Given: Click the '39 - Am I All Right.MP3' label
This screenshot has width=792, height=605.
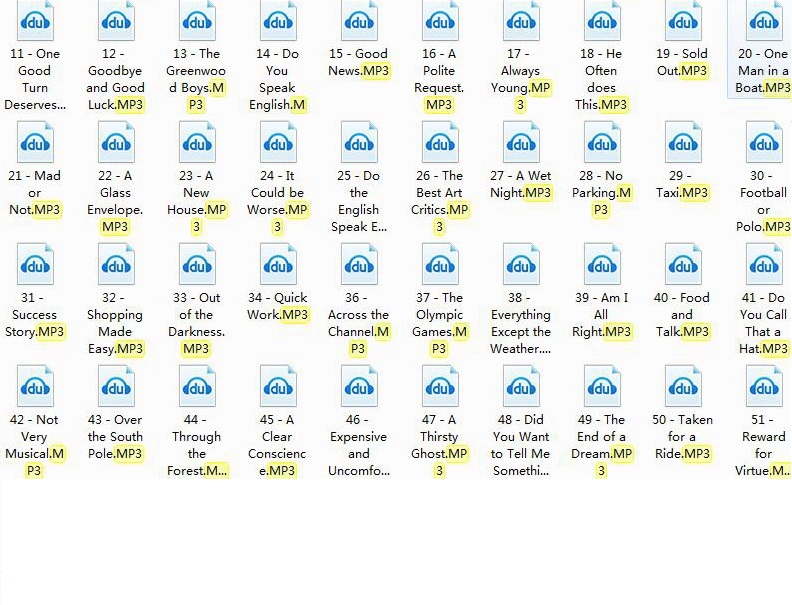Looking at the screenshot, I should [x=602, y=315].
